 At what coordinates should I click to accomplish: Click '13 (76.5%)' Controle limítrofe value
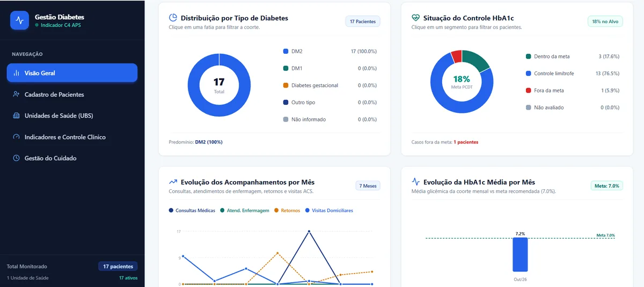click(x=608, y=74)
